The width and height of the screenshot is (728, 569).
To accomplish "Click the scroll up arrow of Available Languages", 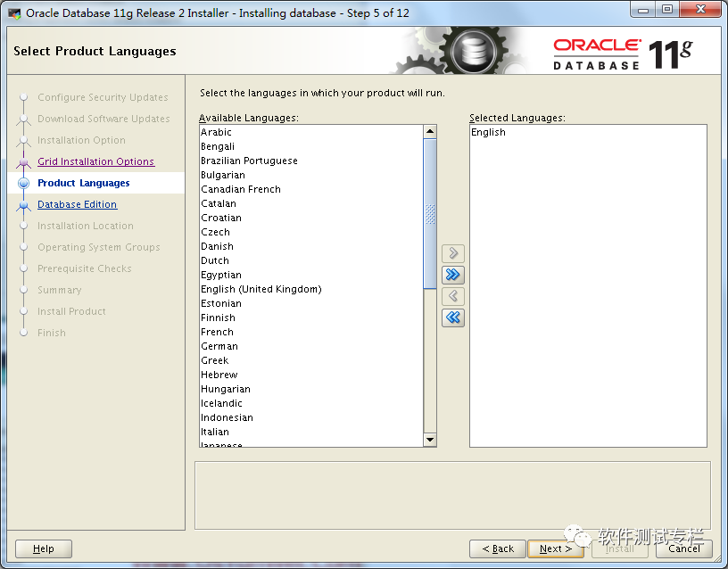I will pyautogui.click(x=430, y=132).
